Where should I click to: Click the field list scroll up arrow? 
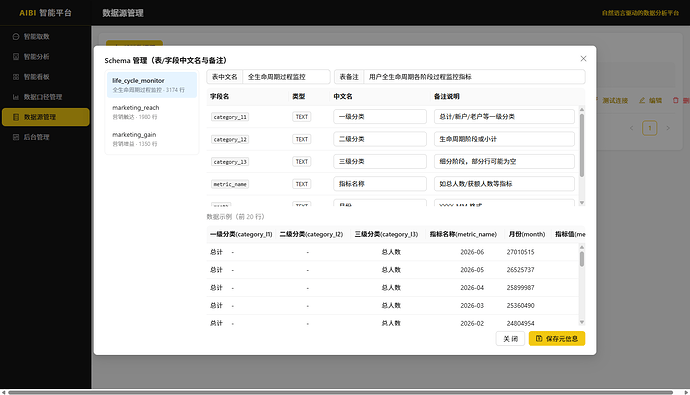click(582, 110)
